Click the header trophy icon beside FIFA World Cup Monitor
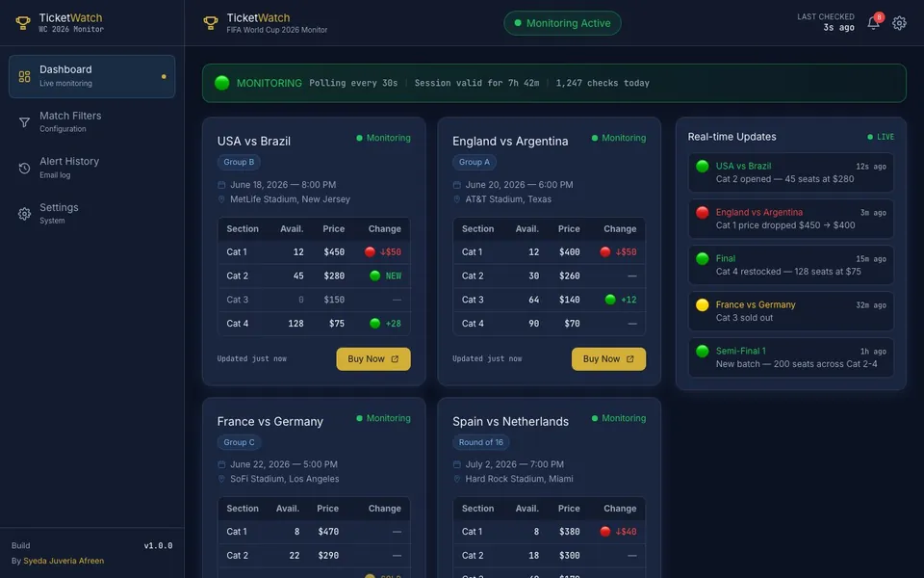The height and width of the screenshot is (578, 924). point(211,23)
